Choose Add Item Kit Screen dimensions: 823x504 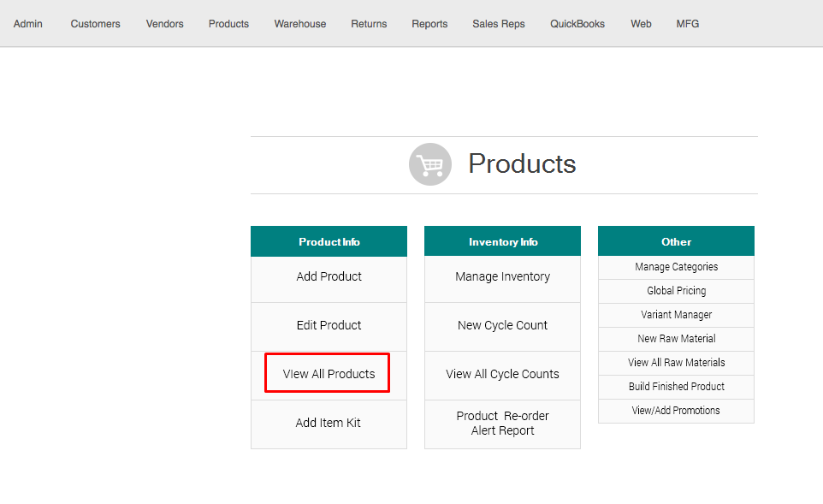(329, 423)
